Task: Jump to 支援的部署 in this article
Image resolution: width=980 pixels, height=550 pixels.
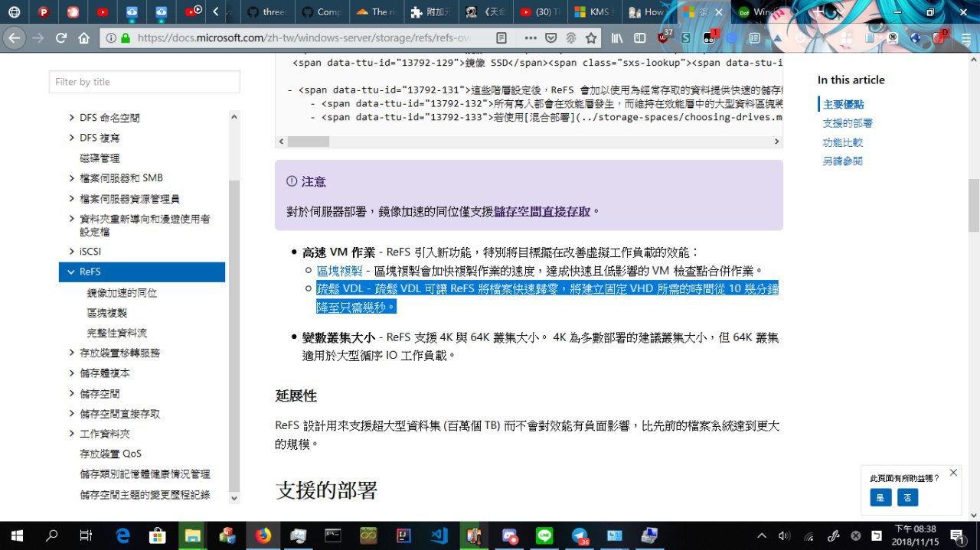Action: (x=848, y=123)
